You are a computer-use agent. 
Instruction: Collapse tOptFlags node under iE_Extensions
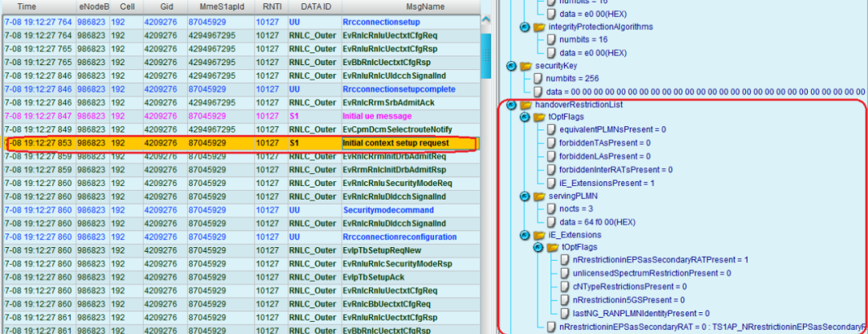(538, 247)
